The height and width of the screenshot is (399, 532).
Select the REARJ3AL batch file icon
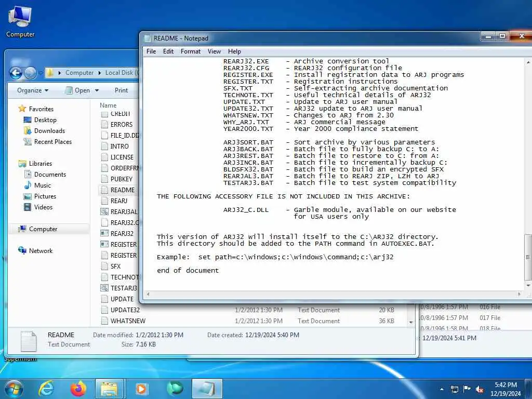click(104, 212)
